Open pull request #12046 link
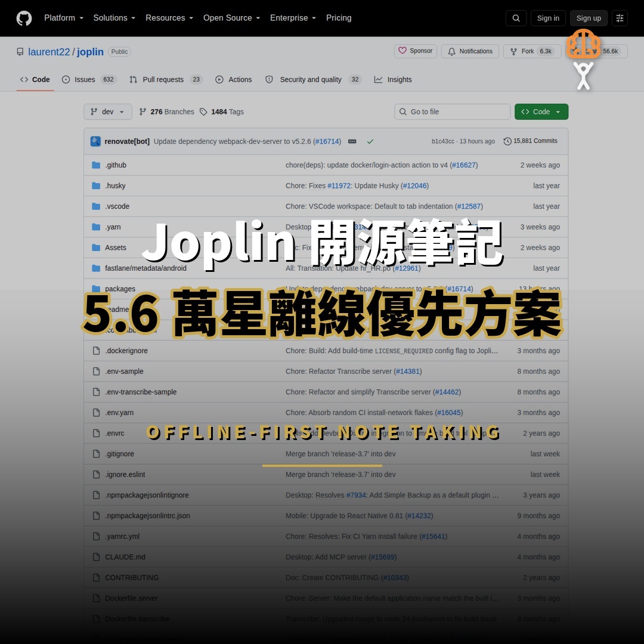 pos(415,185)
